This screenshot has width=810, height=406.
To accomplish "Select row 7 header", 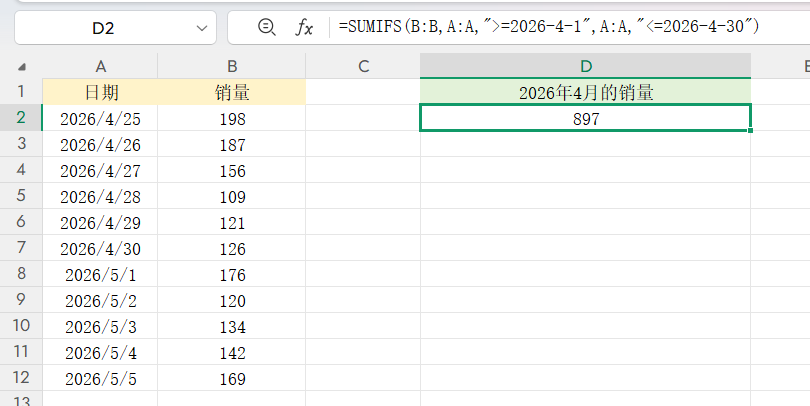I will [21, 247].
